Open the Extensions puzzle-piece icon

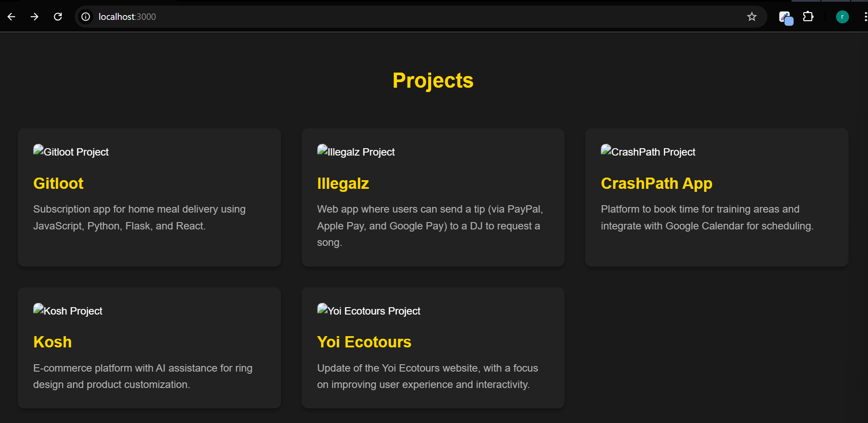pos(808,16)
